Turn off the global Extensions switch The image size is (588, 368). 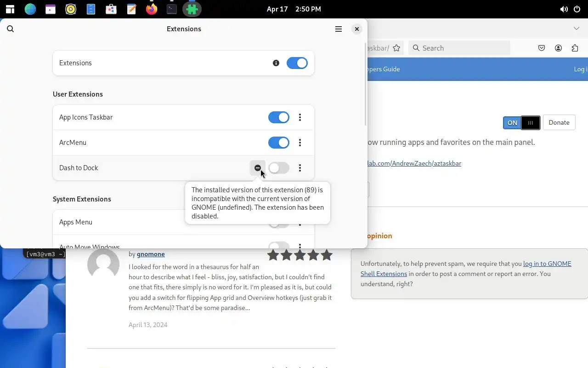click(x=297, y=63)
